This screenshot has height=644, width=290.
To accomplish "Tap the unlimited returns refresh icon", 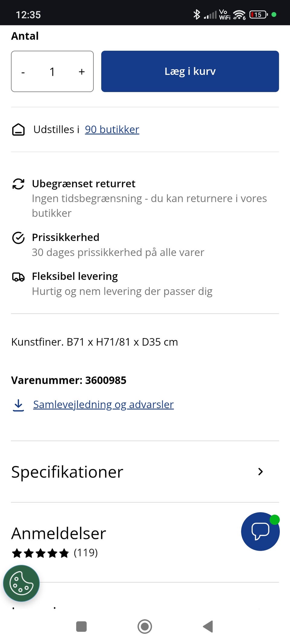I will tap(18, 184).
